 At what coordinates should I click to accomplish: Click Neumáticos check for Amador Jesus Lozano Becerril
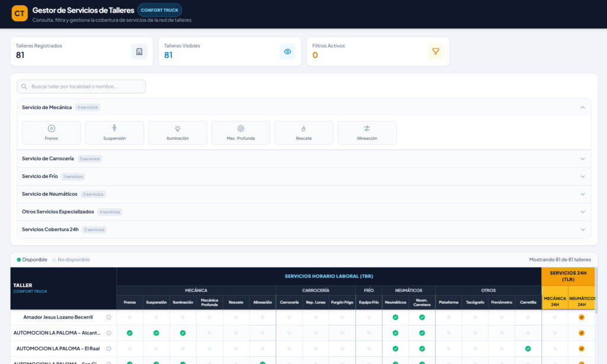(395, 317)
